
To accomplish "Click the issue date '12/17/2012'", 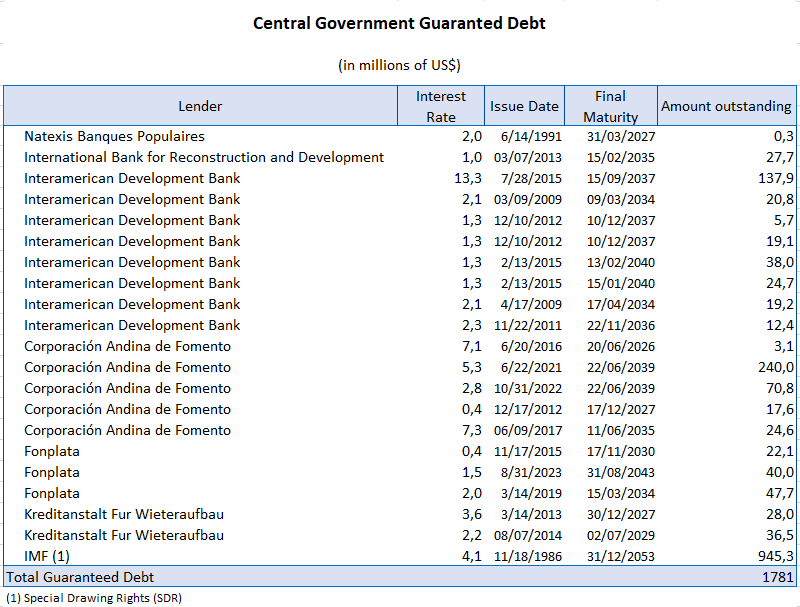I will pos(528,410).
